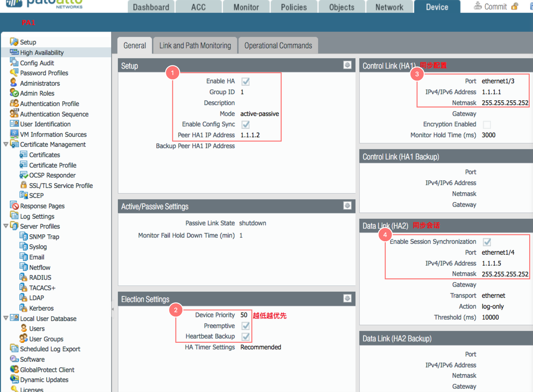The image size is (533, 392).
Task: Click the SNMP Trap icon
Action: [23, 236]
